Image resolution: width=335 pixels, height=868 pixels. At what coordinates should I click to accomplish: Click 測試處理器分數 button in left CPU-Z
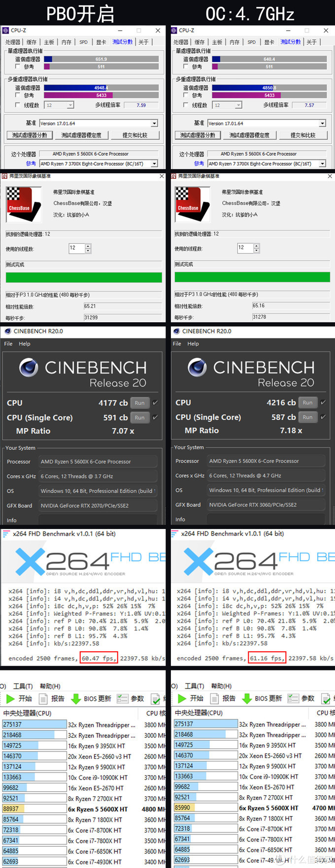30,135
